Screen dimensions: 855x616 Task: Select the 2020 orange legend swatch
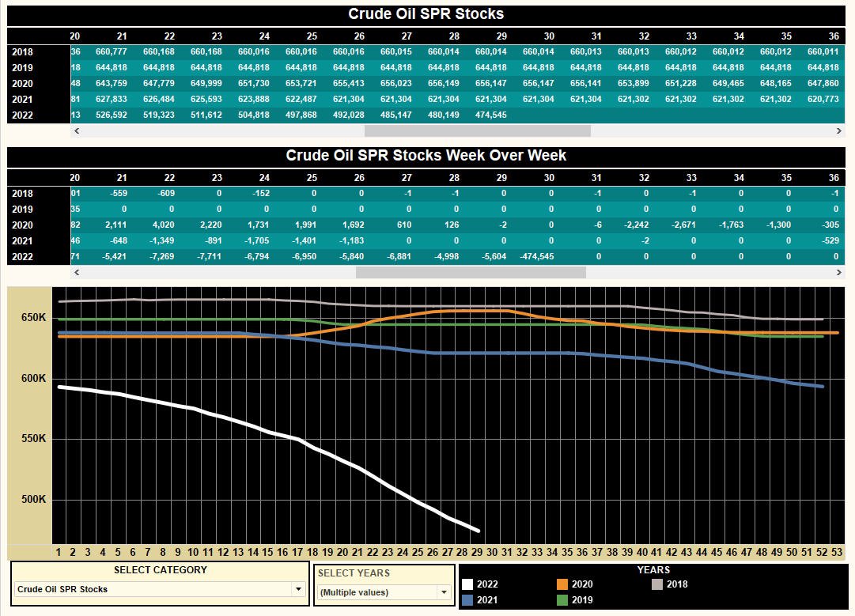pyautogui.click(x=562, y=584)
